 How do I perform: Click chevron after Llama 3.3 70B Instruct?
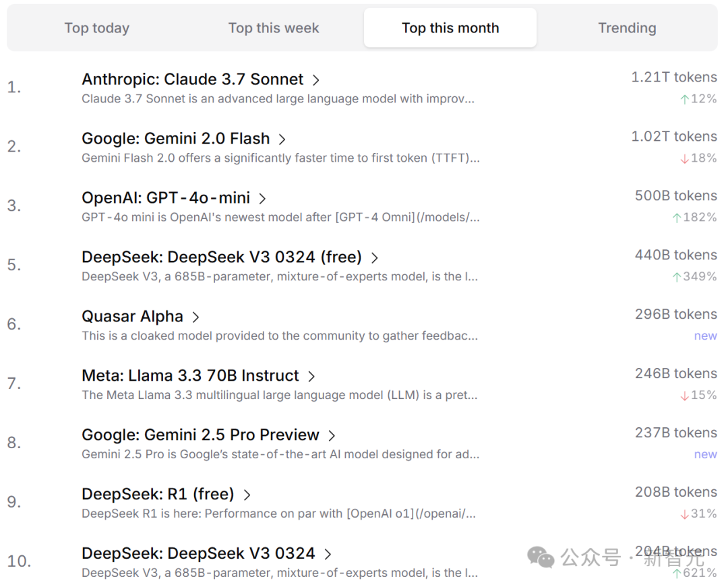click(x=311, y=377)
